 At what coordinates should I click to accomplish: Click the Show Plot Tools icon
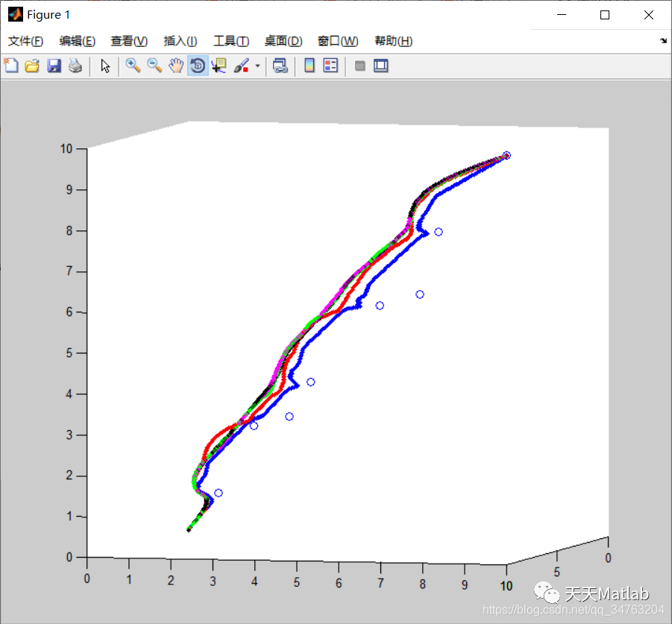pos(380,66)
